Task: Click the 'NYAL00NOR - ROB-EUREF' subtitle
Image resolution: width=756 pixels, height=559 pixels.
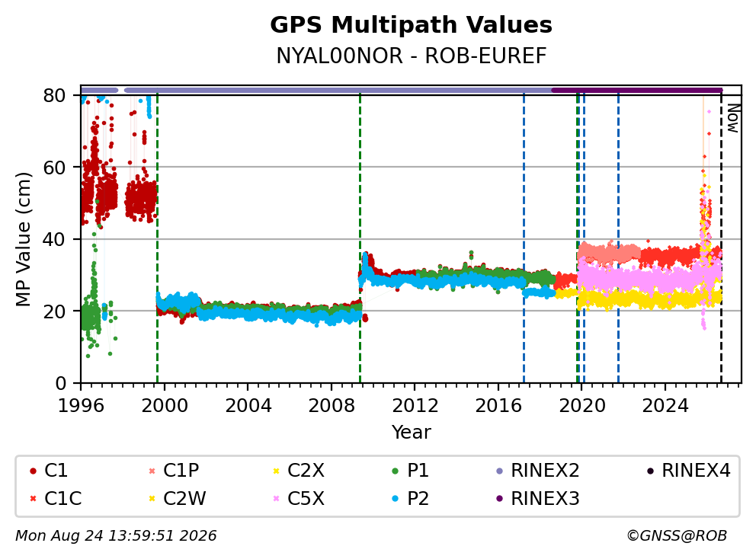Action: [412, 56]
